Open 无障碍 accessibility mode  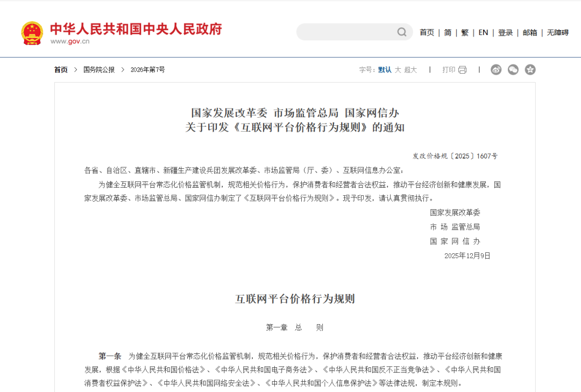[x=558, y=33]
